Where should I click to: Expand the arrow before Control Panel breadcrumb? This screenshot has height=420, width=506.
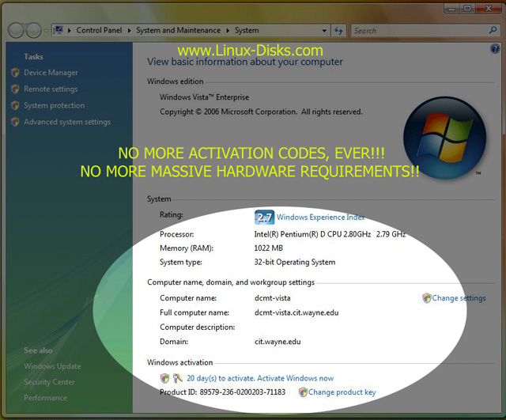[x=70, y=31]
